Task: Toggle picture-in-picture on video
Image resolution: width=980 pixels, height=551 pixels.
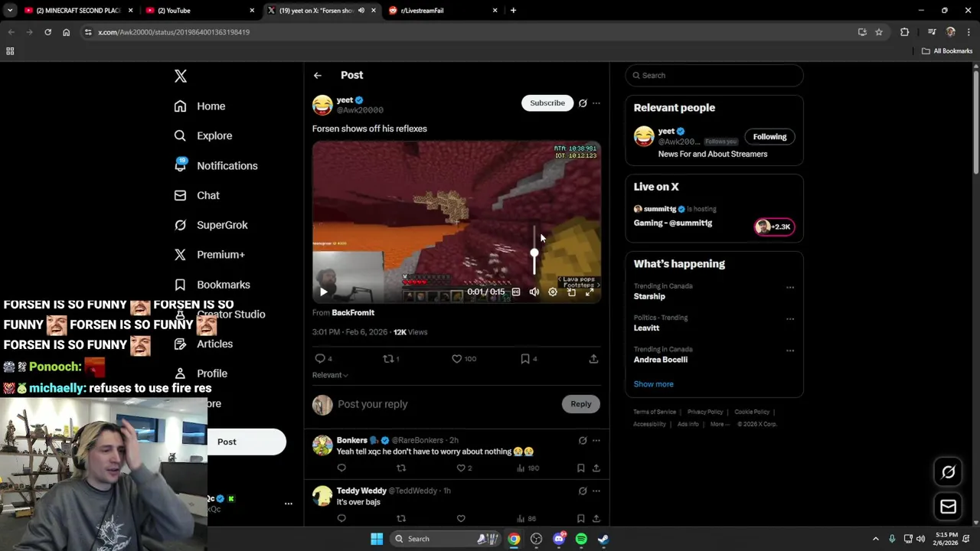Action: 571,292
